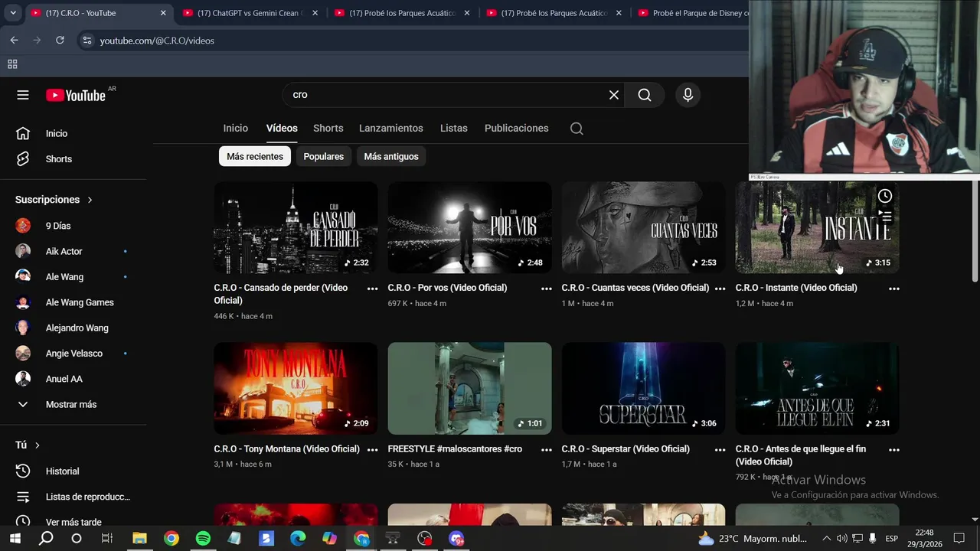Open the Inicio channel tab
The height and width of the screenshot is (551, 980).
tap(236, 129)
